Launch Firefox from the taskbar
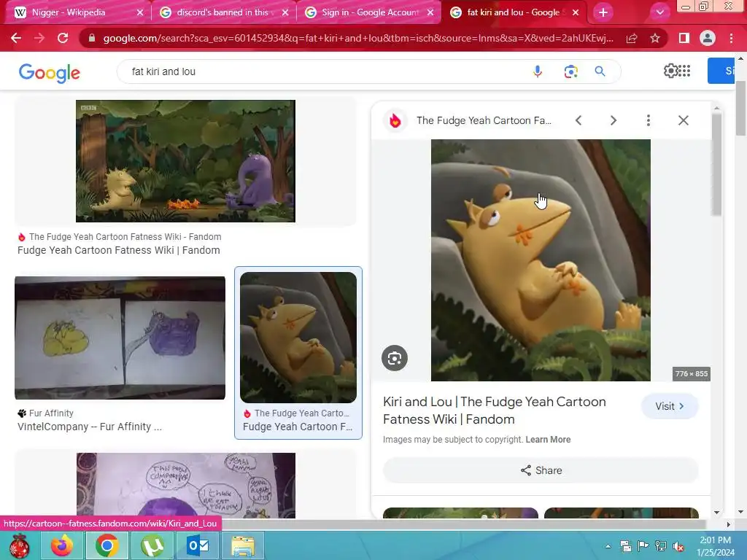Screen dimensions: 747x560 pyautogui.click(x=63, y=545)
